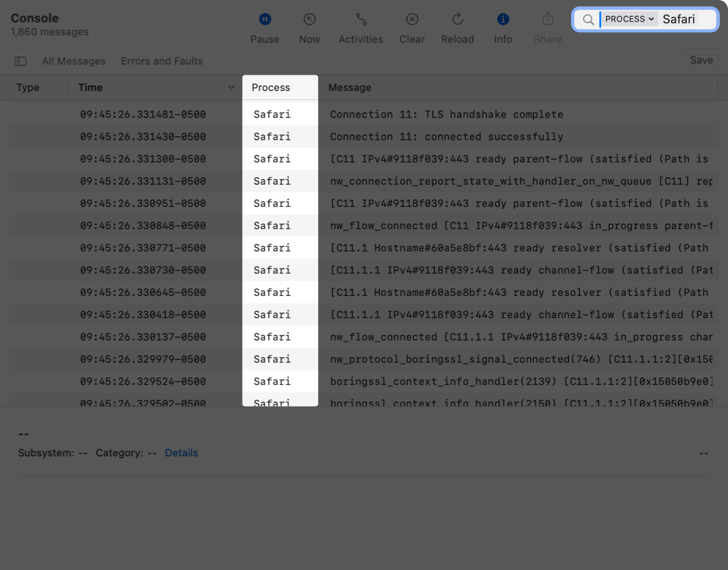
Task: Click the Share toolbar icon
Action: 547,20
